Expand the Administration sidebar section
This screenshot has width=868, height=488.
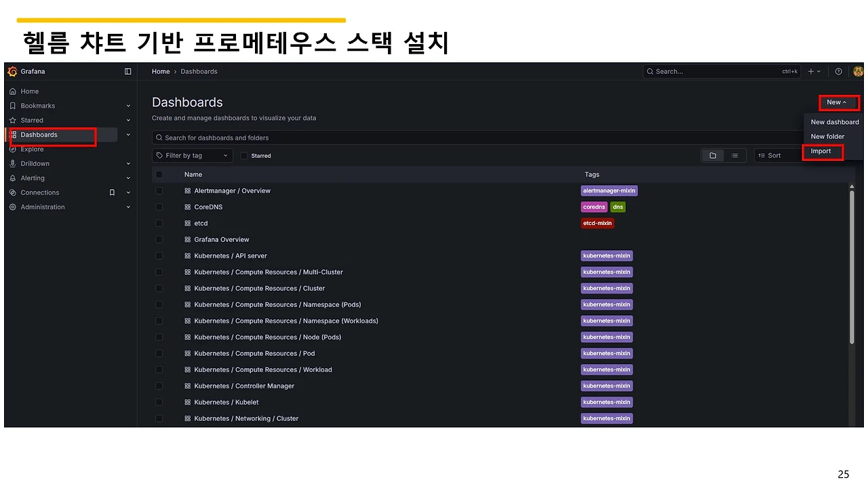pos(42,207)
